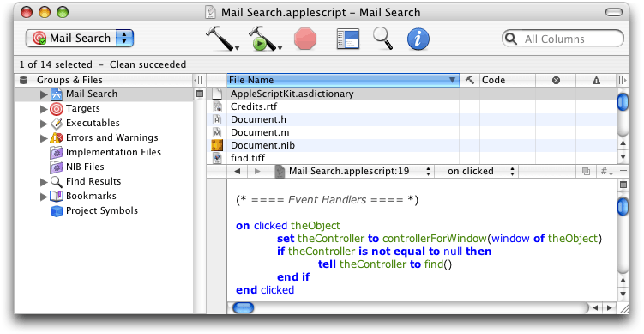Click the vertical scrollbar thumb in file list
644x334 pixels.
tap(623, 101)
